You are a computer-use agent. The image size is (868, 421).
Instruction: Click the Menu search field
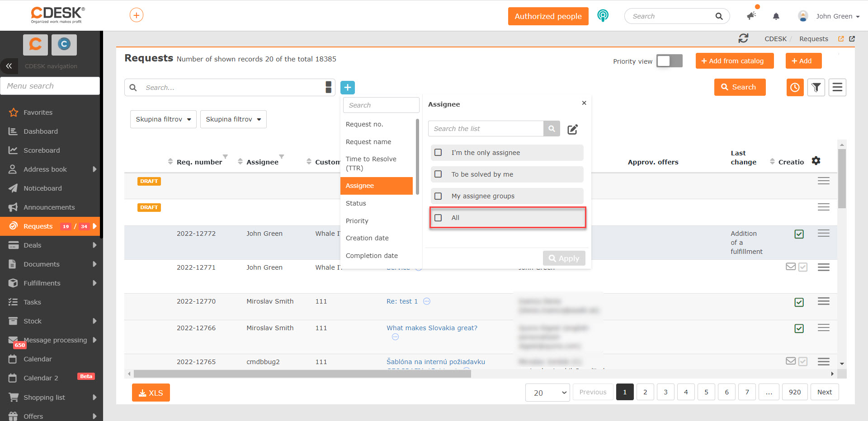tap(50, 86)
